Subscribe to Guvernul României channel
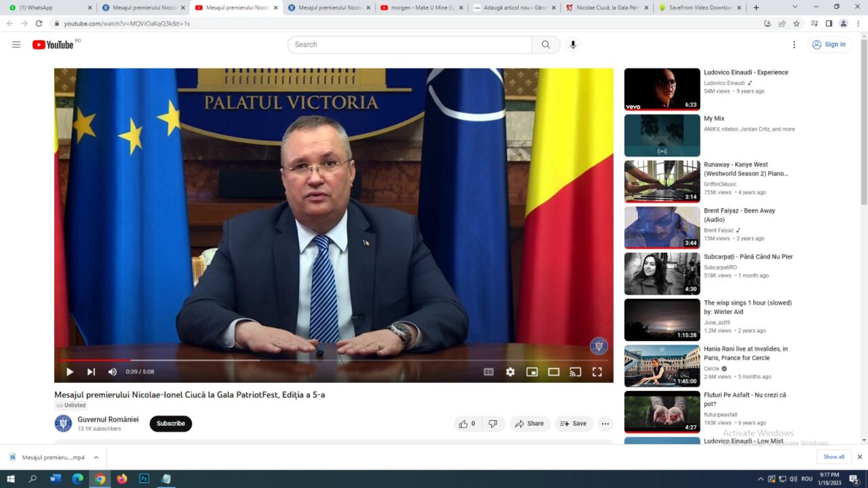 (170, 424)
